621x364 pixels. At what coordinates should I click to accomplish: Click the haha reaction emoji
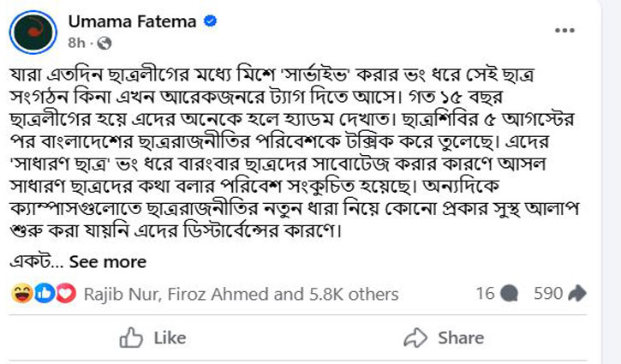coord(23,294)
